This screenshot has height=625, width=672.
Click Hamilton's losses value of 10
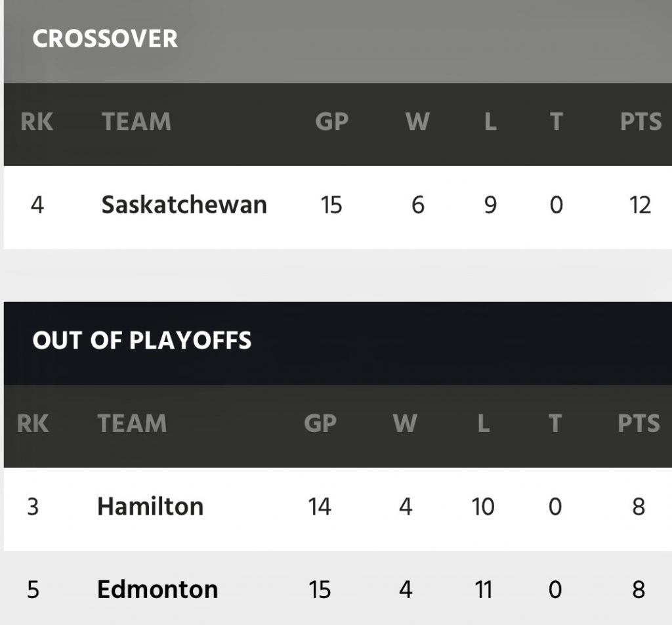(483, 507)
